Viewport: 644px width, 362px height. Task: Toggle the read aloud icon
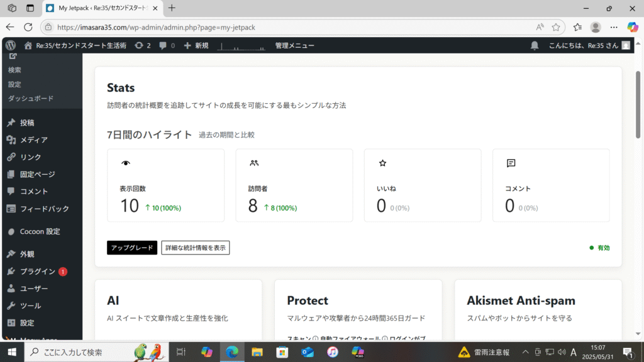point(540,28)
